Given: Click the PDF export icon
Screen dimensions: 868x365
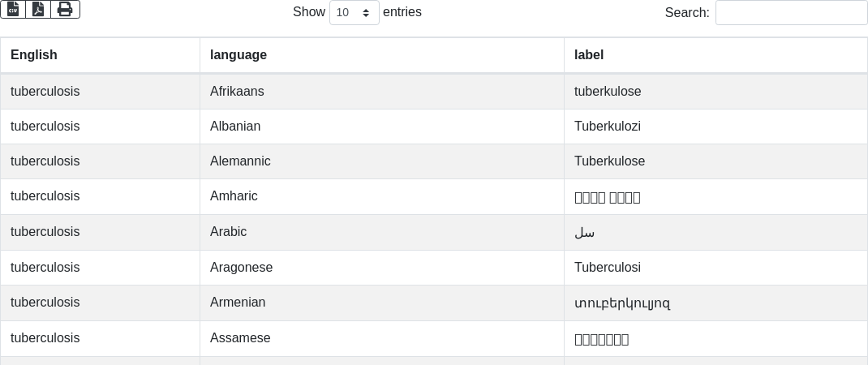Looking at the screenshot, I should [38, 9].
